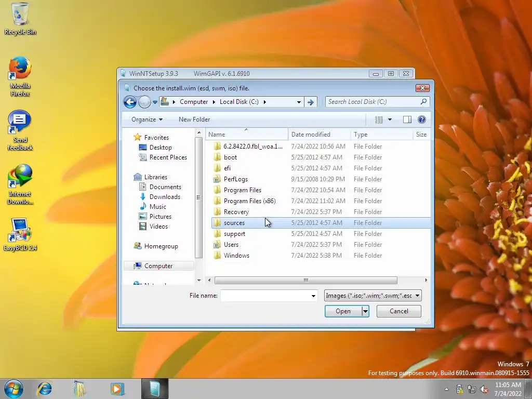Image resolution: width=532 pixels, height=399 pixels.
Task: Click the New Folder toolbar button
Action: (194, 119)
